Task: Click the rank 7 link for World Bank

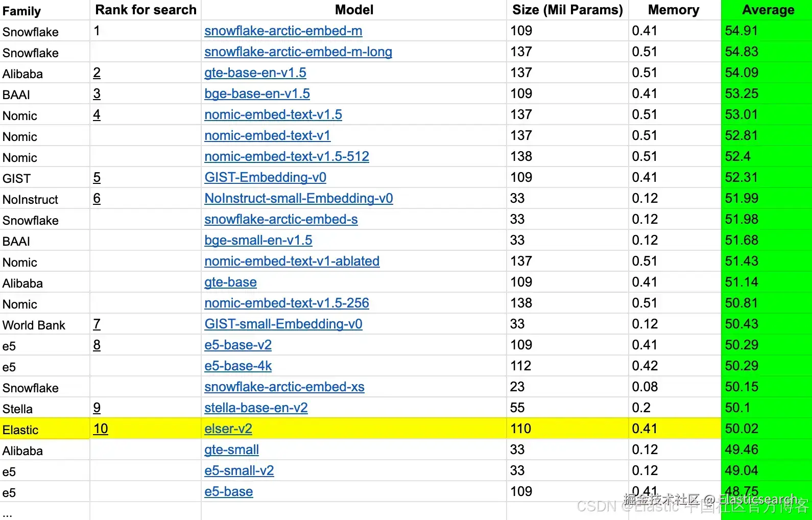Action: (x=97, y=324)
